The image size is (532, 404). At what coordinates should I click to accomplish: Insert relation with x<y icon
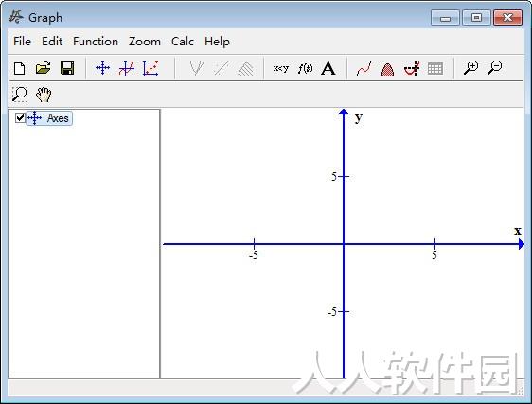(x=281, y=68)
